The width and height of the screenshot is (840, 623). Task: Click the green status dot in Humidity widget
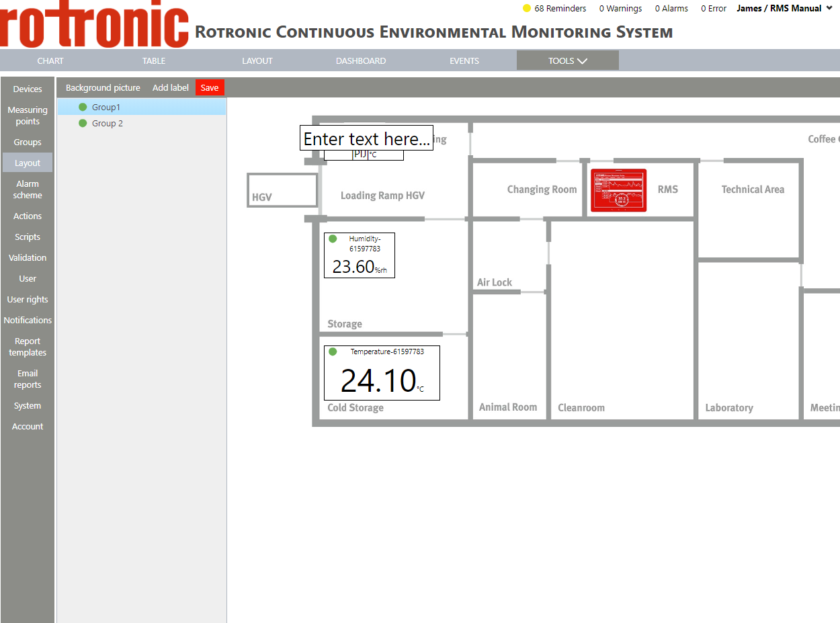pyautogui.click(x=333, y=239)
